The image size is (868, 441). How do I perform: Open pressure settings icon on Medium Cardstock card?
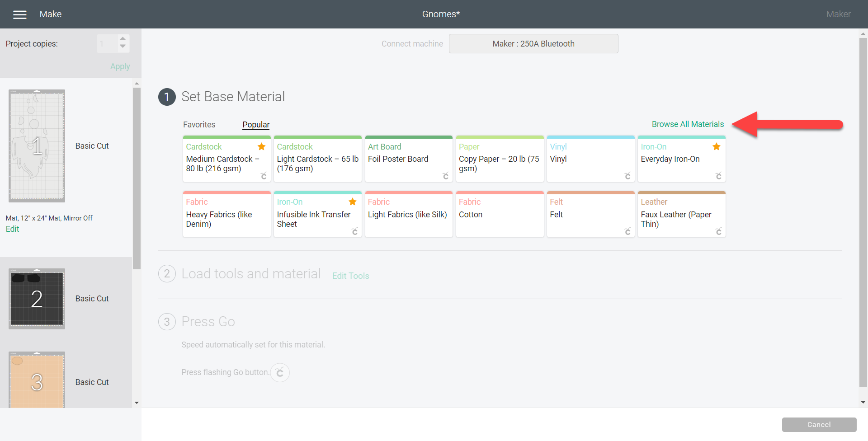click(x=264, y=176)
